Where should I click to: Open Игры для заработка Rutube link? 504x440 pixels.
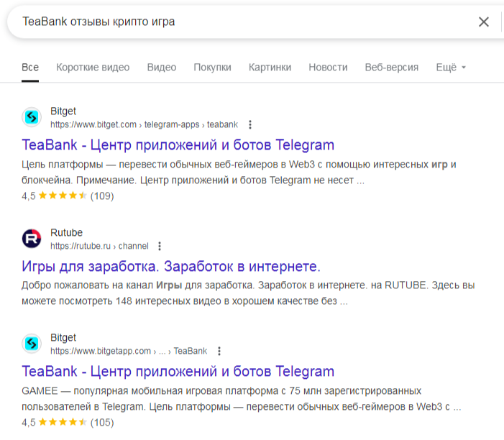click(171, 266)
